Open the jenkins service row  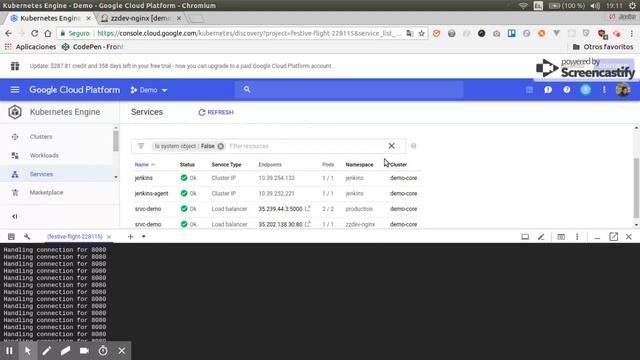click(x=143, y=178)
